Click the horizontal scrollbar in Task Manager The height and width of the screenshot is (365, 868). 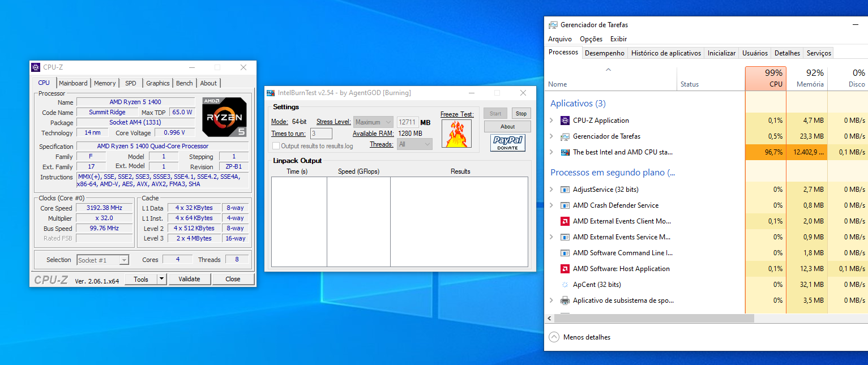[x=655, y=319]
